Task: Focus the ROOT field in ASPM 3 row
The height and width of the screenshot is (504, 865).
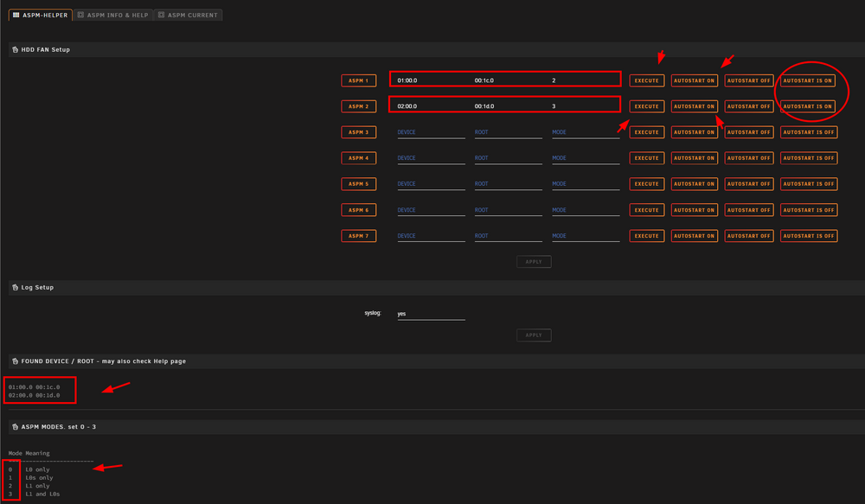Action: pos(508,132)
